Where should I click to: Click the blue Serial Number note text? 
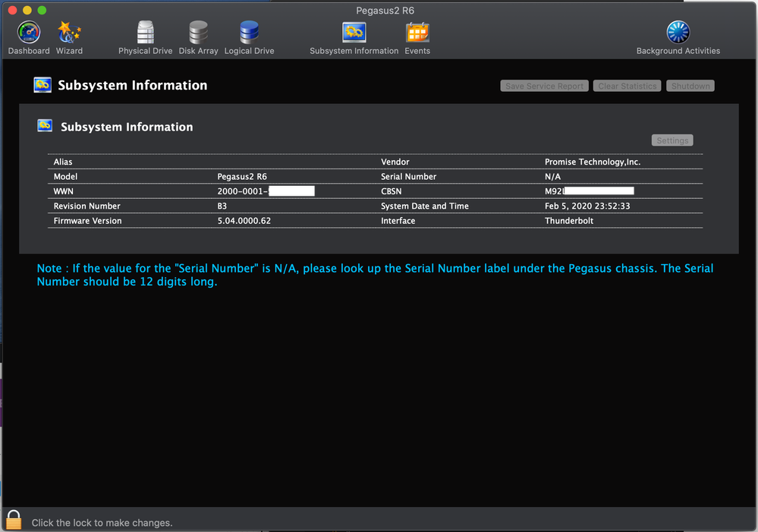point(375,275)
